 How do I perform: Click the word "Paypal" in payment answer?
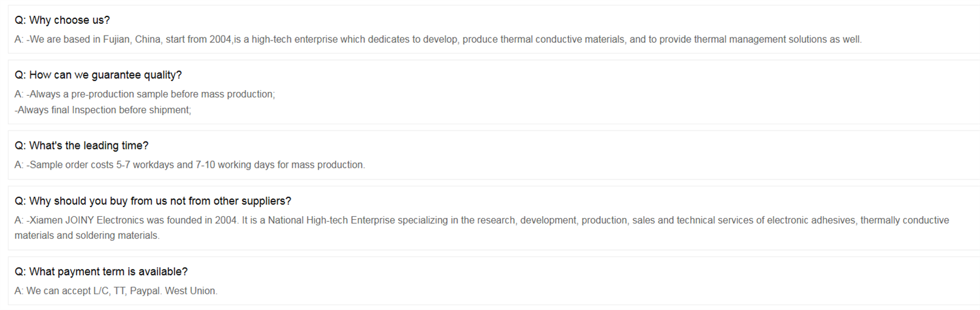[145, 291]
